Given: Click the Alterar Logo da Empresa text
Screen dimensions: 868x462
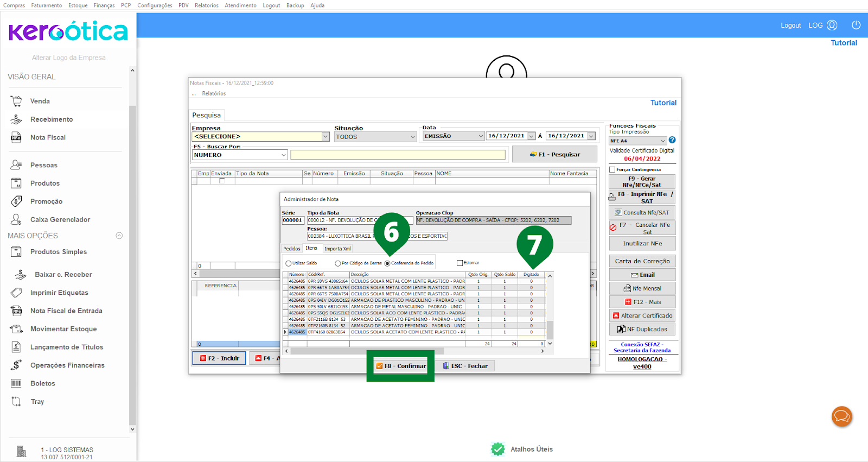Looking at the screenshot, I should click(x=69, y=58).
